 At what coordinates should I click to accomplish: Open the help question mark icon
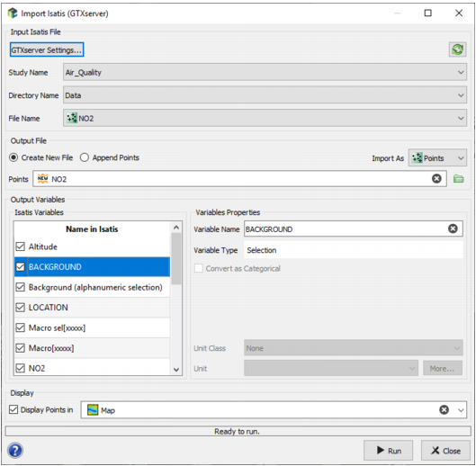click(15, 450)
